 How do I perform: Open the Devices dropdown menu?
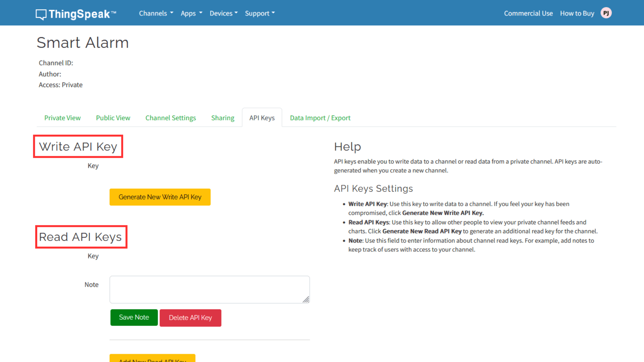(224, 13)
